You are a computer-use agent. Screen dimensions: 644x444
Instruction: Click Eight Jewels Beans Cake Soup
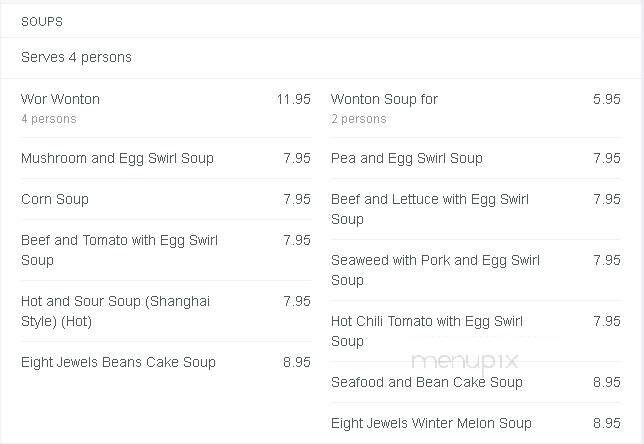pos(118,362)
